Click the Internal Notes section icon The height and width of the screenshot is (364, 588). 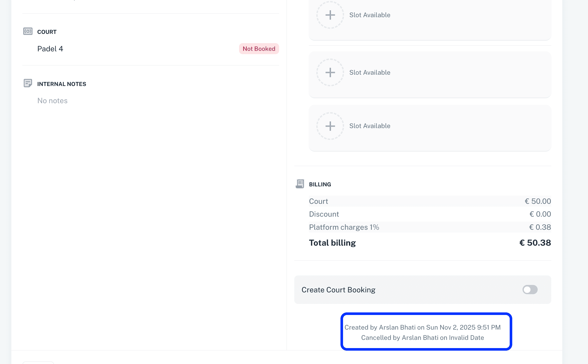[x=28, y=83]
